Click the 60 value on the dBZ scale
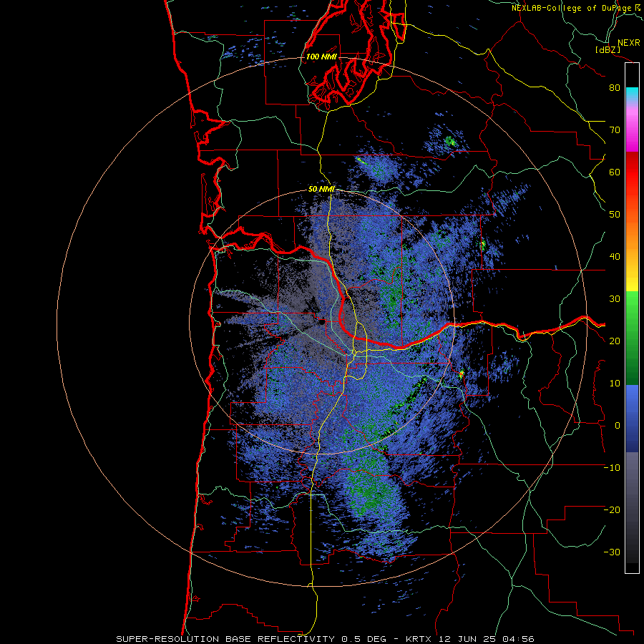The image size is (644, 644). tap(615, 172)
